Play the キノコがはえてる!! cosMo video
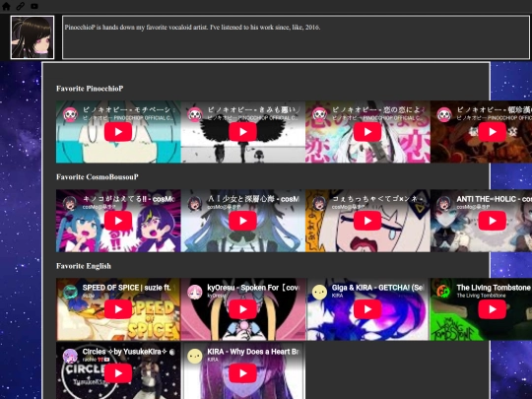Viewport: 532px width, 399px height. point(118,221)
